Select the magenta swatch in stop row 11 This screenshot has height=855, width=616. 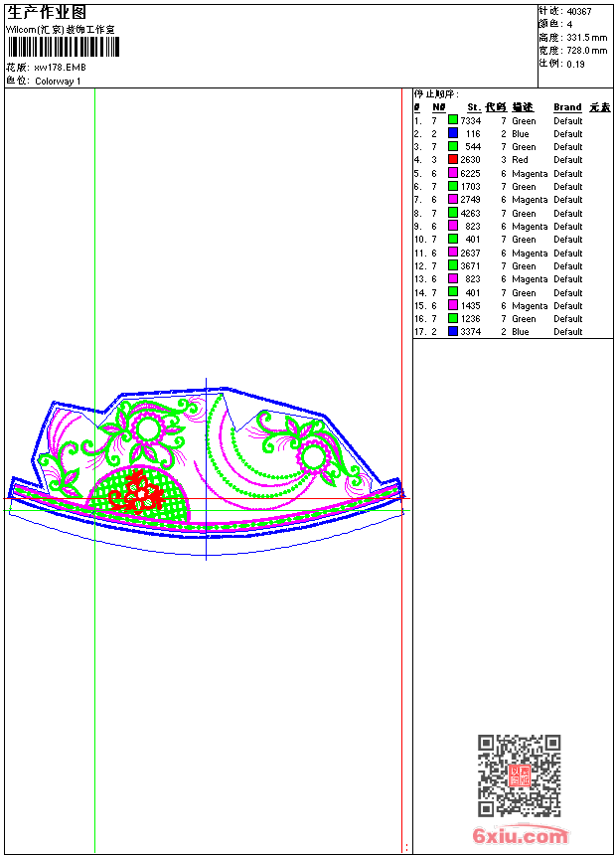453,252
